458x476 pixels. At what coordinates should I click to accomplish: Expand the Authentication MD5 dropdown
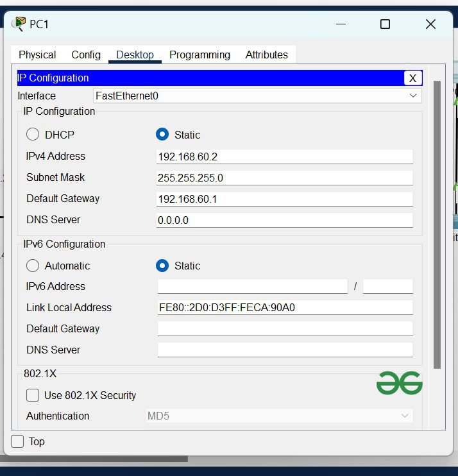click(x=279, y=416)
